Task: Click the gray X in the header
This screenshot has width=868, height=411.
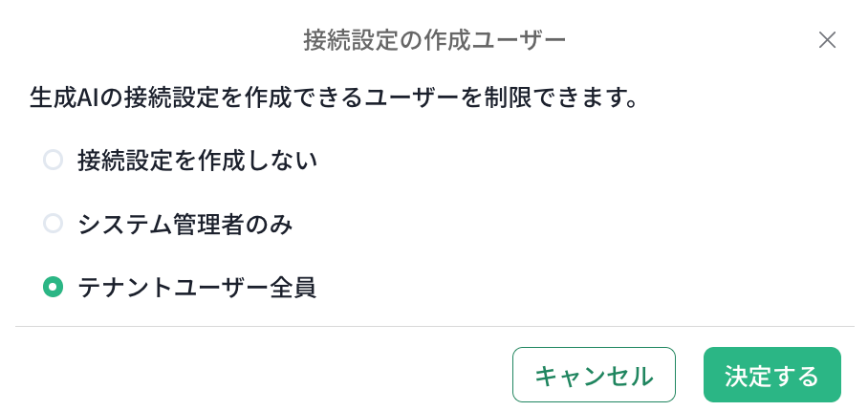Action: point(827,40)
